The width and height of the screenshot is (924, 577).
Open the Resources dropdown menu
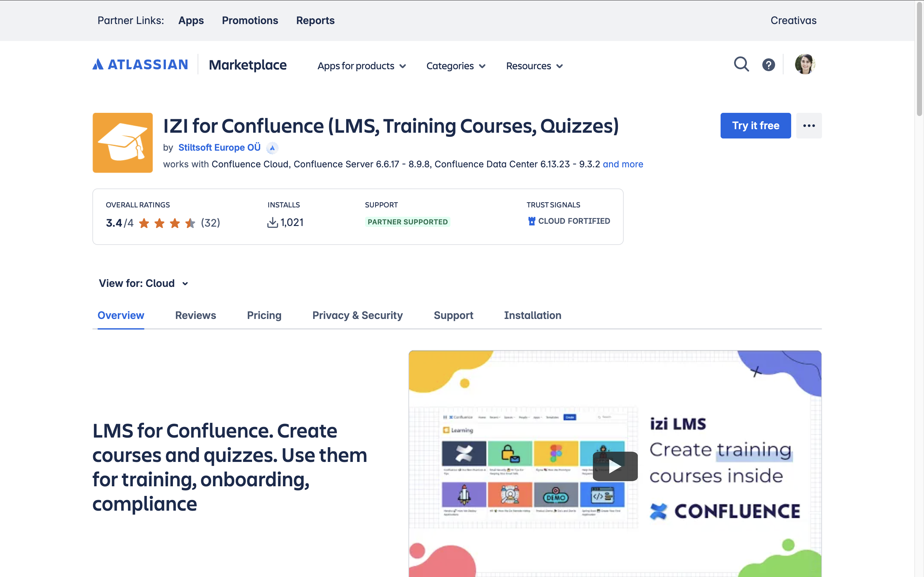(534, 66)
